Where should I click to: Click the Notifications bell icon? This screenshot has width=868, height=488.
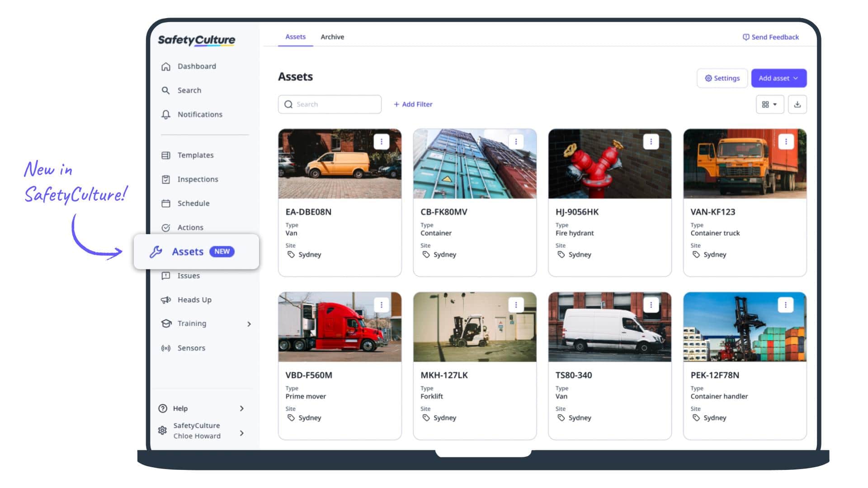point(166,115)
